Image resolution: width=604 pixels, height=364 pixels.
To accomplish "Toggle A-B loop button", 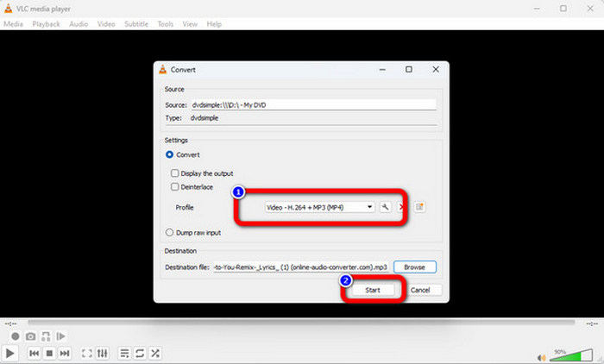I will click(46, 336).
